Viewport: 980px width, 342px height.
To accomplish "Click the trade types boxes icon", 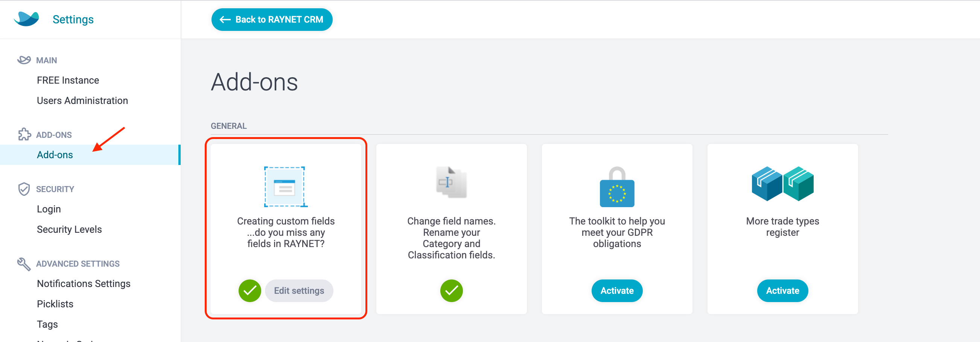I will (782, 183).
